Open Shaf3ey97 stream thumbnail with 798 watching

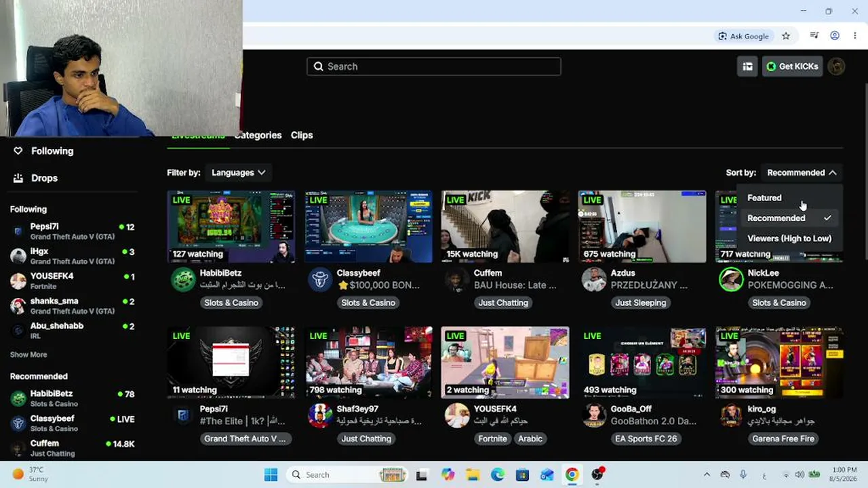(x=368, y=363)
